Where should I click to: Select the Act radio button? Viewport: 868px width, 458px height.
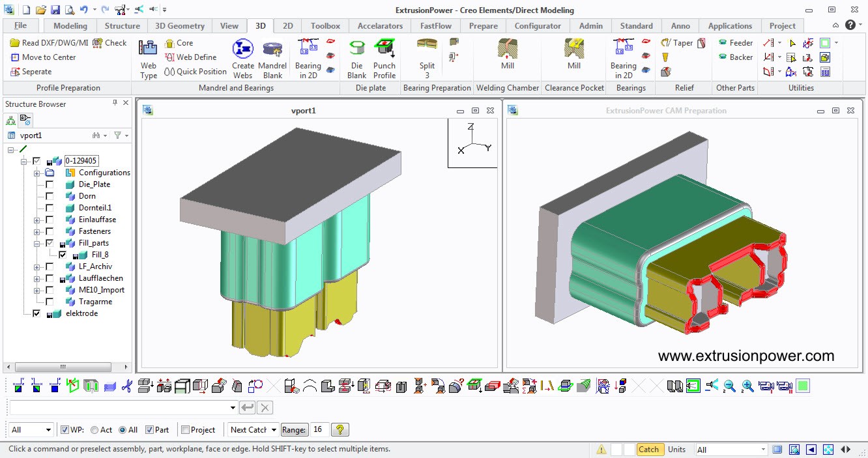[94, 430]
